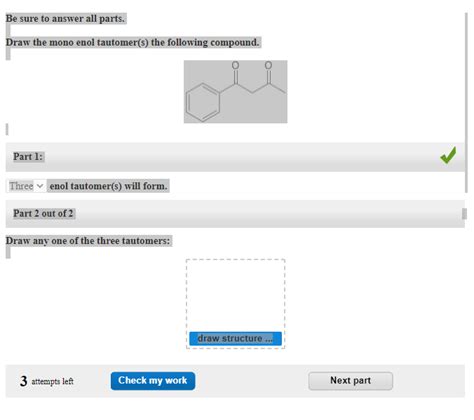The image size is (474, 420).
Task: Open the 'Three' enol tautomer dropdown
Action: 26,186
